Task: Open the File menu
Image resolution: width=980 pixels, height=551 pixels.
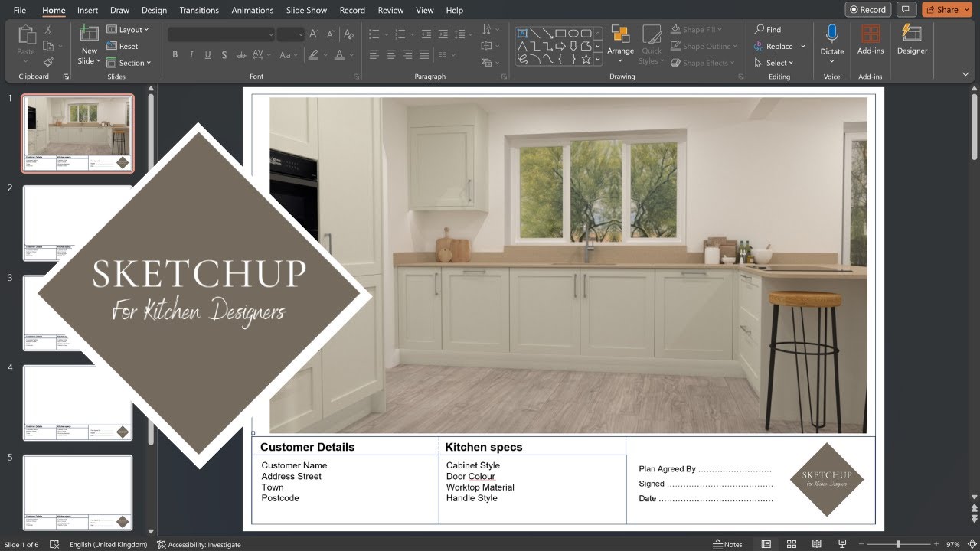Action: (x=20, y=10)
